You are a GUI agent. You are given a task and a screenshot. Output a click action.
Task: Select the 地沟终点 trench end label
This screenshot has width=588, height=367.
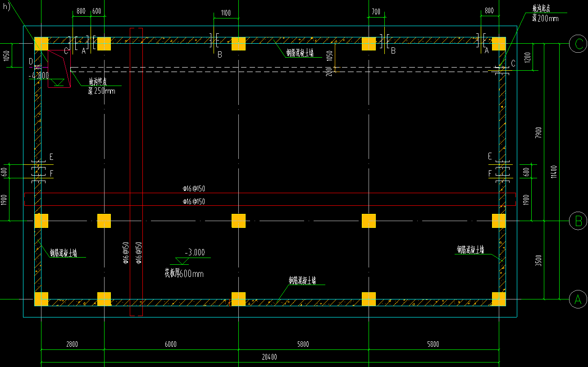[x=98, y=82]
